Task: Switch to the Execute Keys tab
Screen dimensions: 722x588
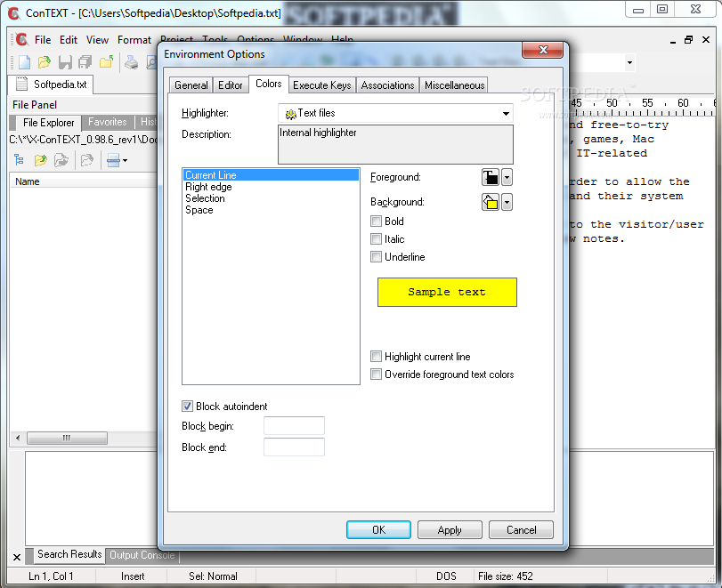Action: 322,85
